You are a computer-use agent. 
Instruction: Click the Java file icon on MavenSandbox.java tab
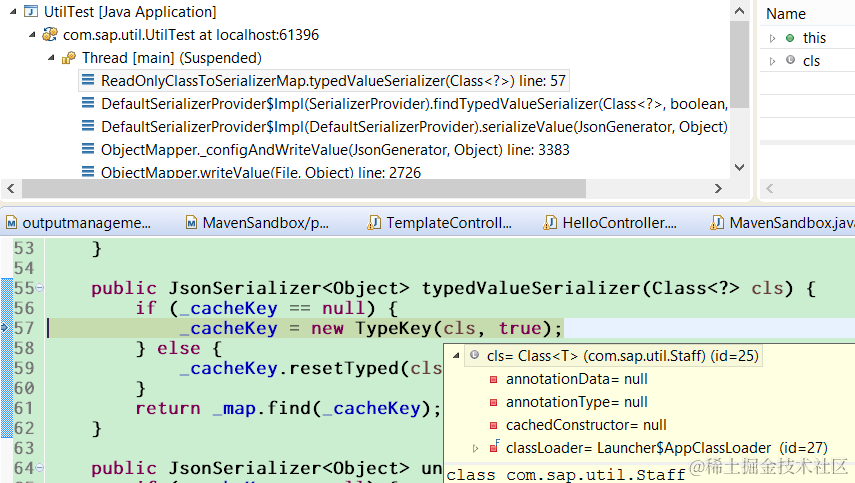click(717, 222)
